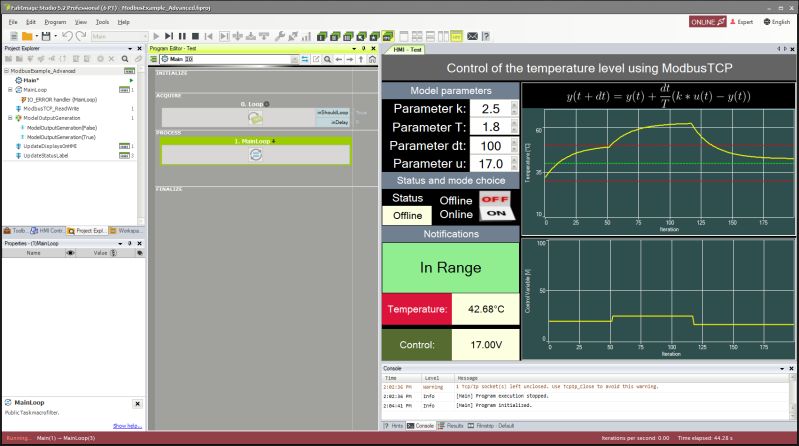
Task: Open the Help menu
Action: [123, 22]
